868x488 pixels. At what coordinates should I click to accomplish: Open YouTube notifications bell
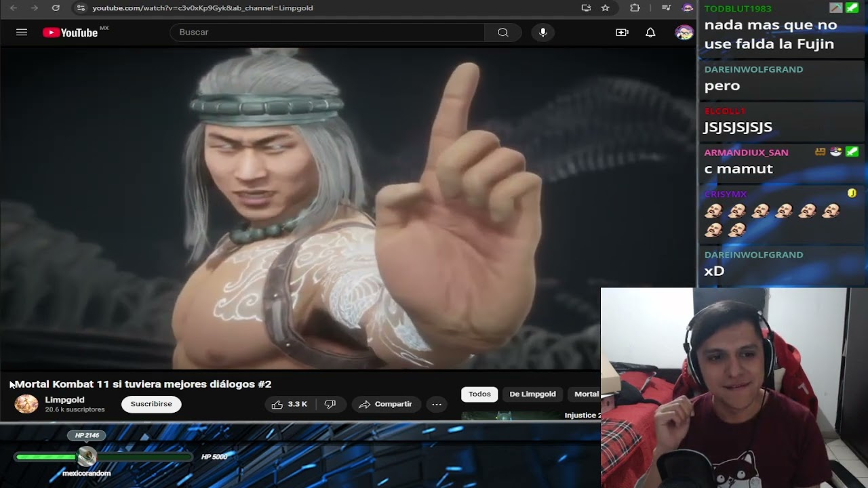[x=650, y=32]
